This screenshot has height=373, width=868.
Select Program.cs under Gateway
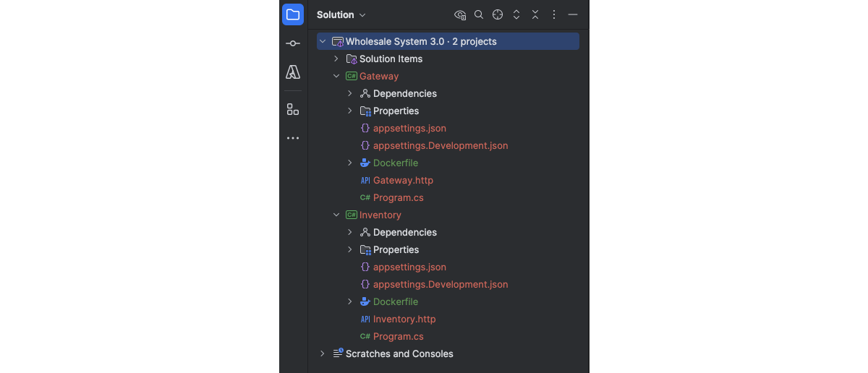[x=399, y=197]
